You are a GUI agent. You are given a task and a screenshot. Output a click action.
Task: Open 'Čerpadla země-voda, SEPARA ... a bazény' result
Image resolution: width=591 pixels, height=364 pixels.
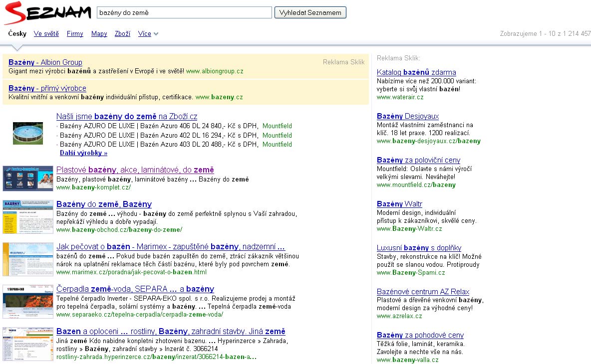(135, 289)
